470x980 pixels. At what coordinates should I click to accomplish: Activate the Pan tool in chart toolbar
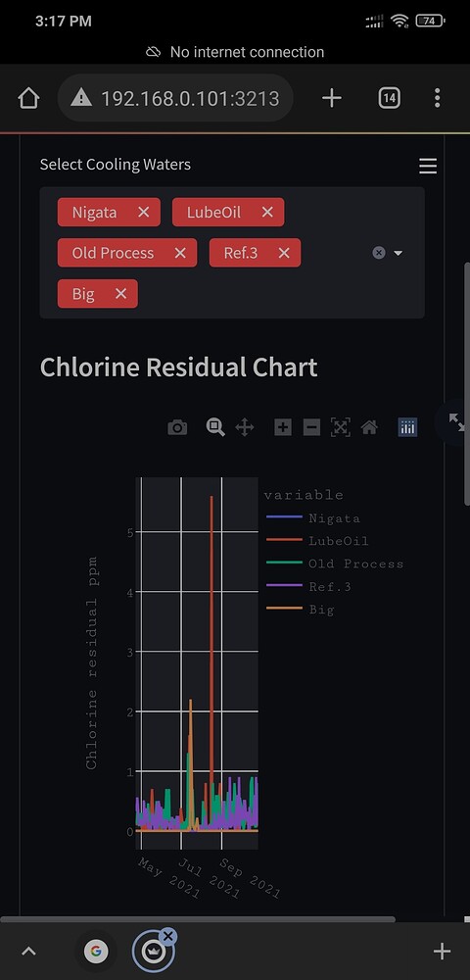tap(244, 427)
